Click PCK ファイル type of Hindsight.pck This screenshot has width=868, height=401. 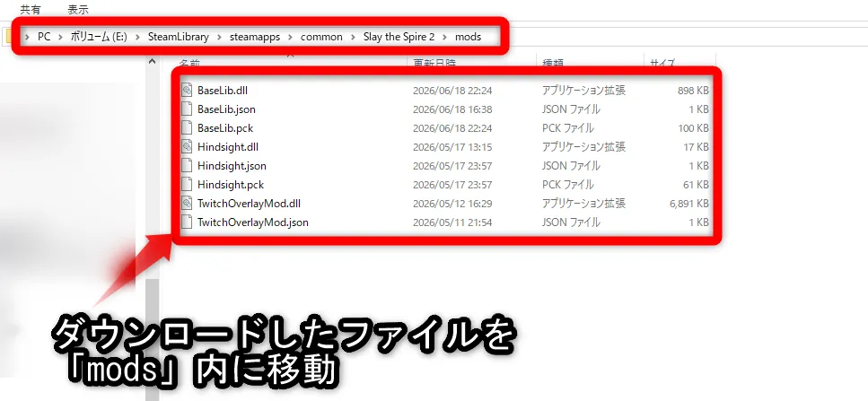pos(568,184)
